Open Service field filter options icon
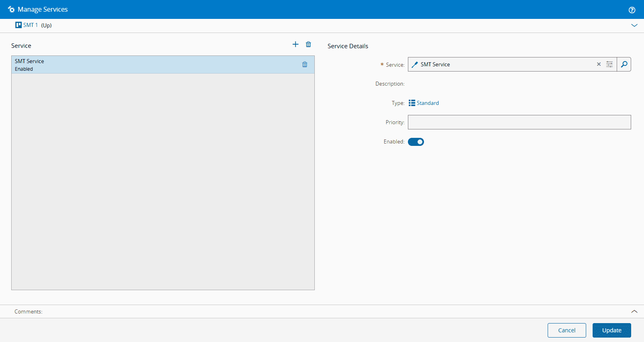The width and height of the screenshot is (644, 342). tap(609, 64)
